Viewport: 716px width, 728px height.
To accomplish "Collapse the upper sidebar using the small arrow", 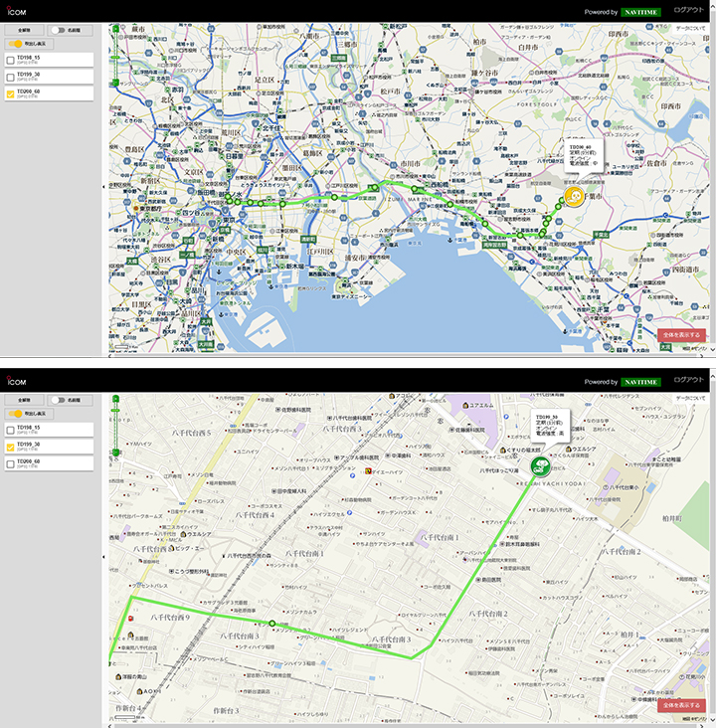I will point(105,187).
